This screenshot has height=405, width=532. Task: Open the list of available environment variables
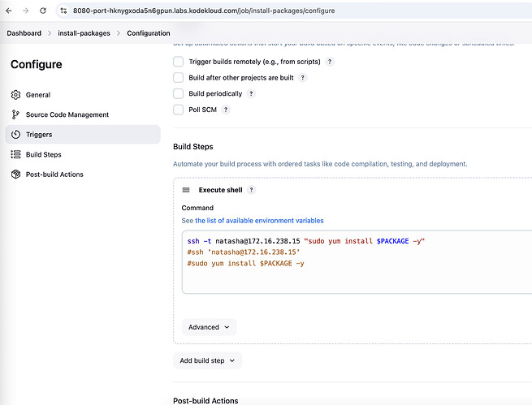pos(252,221)
